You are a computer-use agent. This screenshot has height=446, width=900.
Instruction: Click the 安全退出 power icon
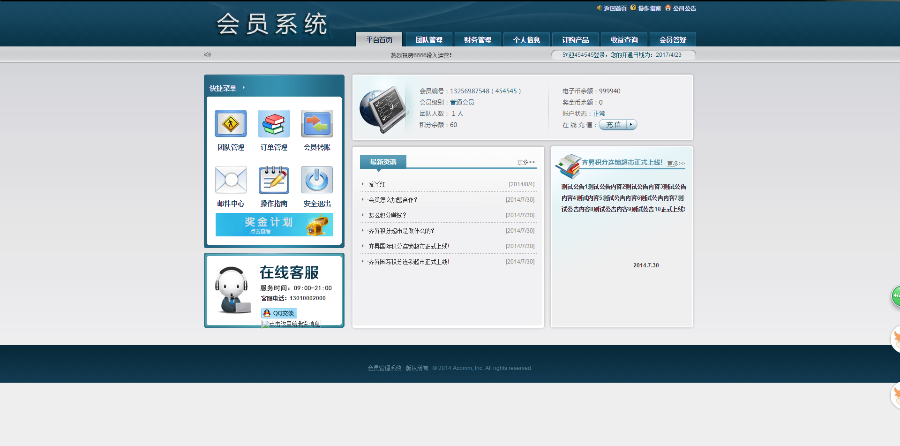click(x=316, y=180)
